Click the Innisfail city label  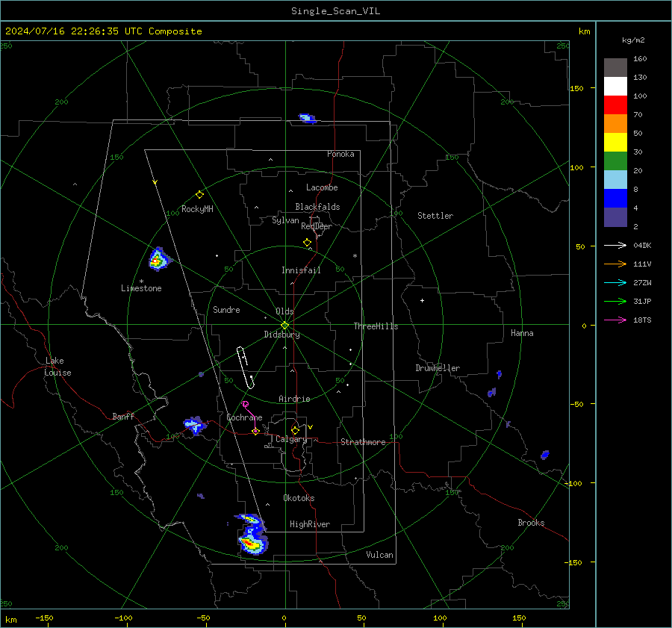coord(301,270)
